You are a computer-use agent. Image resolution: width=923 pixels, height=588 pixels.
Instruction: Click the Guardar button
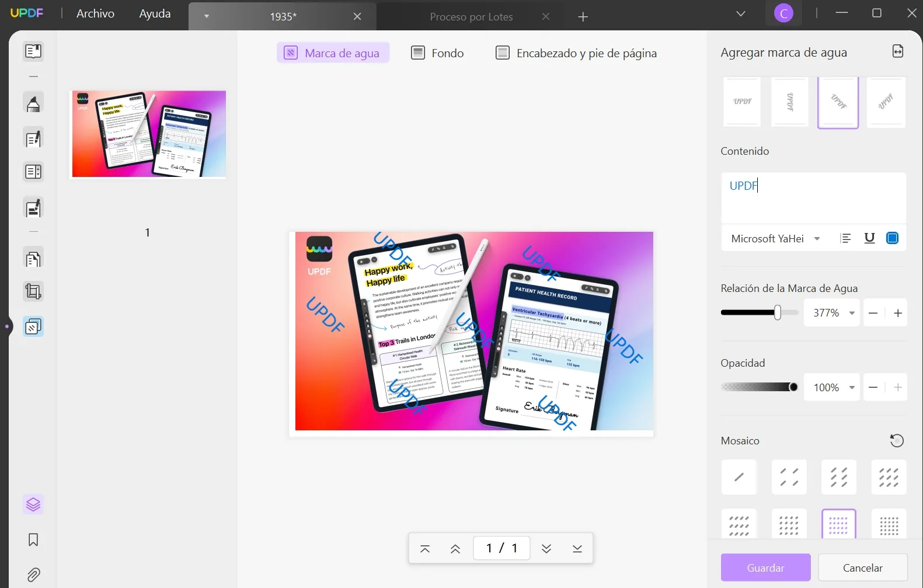pos(765,568)
